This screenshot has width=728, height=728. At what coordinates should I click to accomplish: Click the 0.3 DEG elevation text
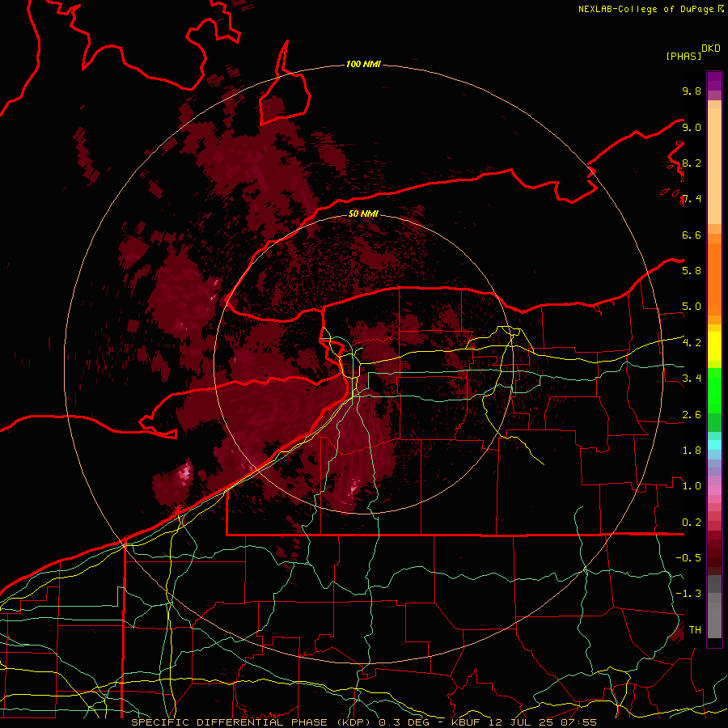pyautogui.click(x=404, y=722)
